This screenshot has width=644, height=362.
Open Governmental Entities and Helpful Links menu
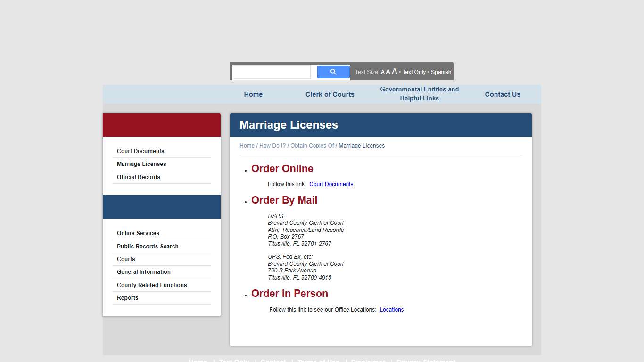(x=419, y=94)
